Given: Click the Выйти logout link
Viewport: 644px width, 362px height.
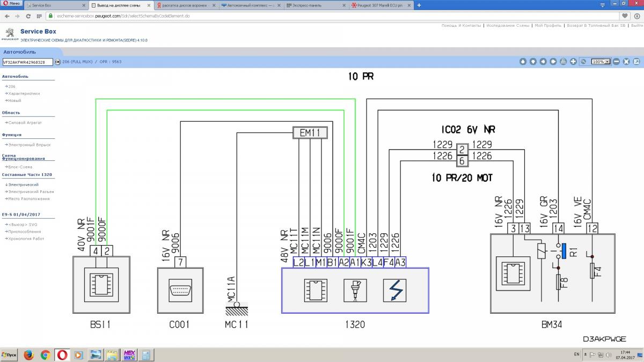Looking at the screenshot, I should [x=636, y=25].
